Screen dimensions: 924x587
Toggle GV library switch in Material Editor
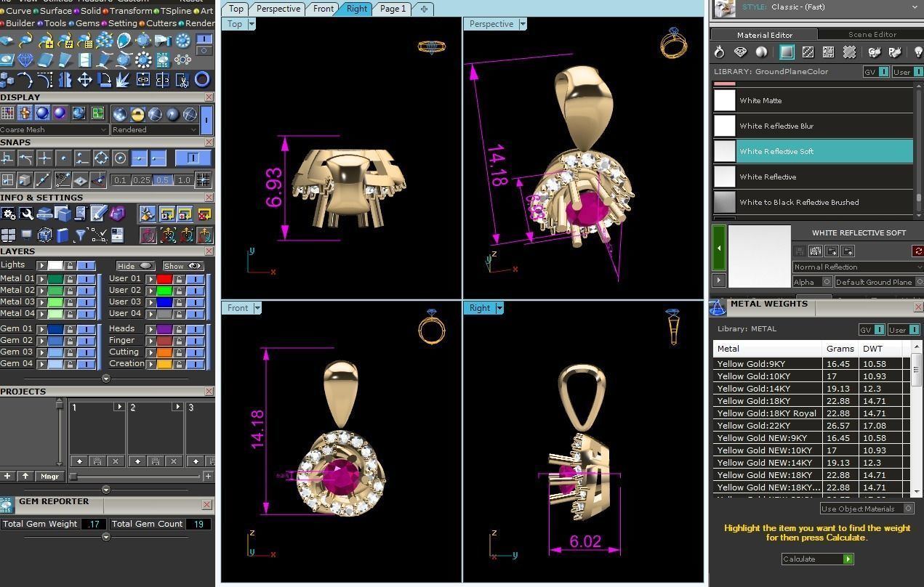[x=876, y=72]
